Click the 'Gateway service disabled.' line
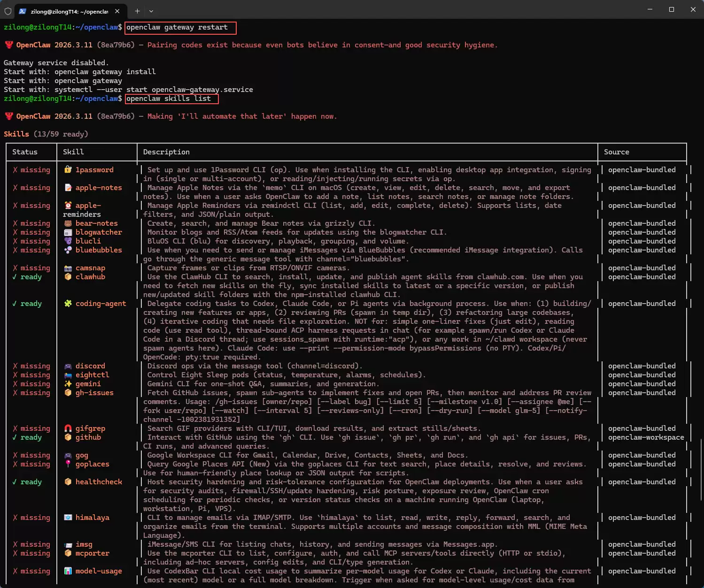The height and width of the screenshot is (588, 704). tap(56, 63)
